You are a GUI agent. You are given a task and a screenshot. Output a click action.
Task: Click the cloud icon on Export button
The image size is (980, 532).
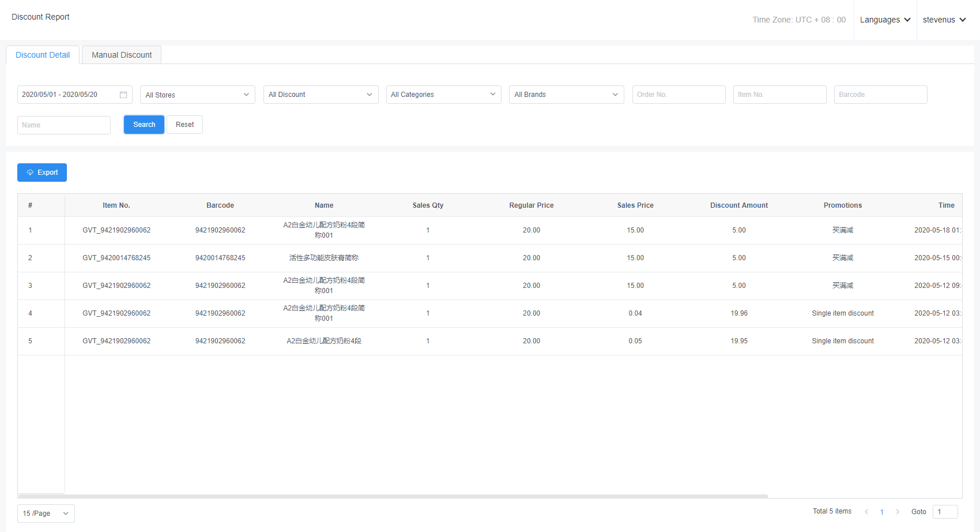(30, 173)
